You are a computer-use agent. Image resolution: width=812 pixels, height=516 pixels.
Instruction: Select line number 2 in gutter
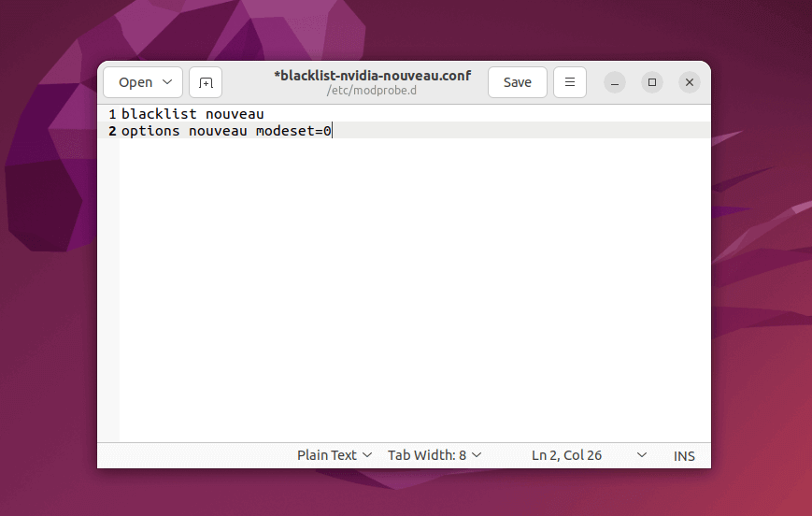(112, 131)
